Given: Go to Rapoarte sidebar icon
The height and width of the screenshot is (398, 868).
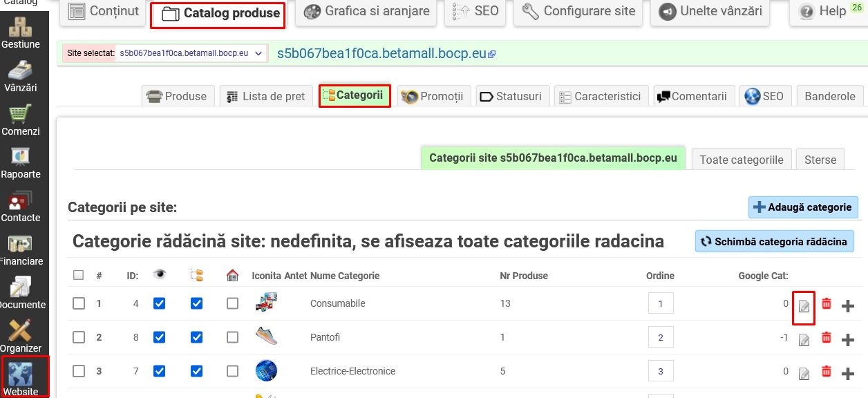Looking at the screenshot, I should [20, 163].
